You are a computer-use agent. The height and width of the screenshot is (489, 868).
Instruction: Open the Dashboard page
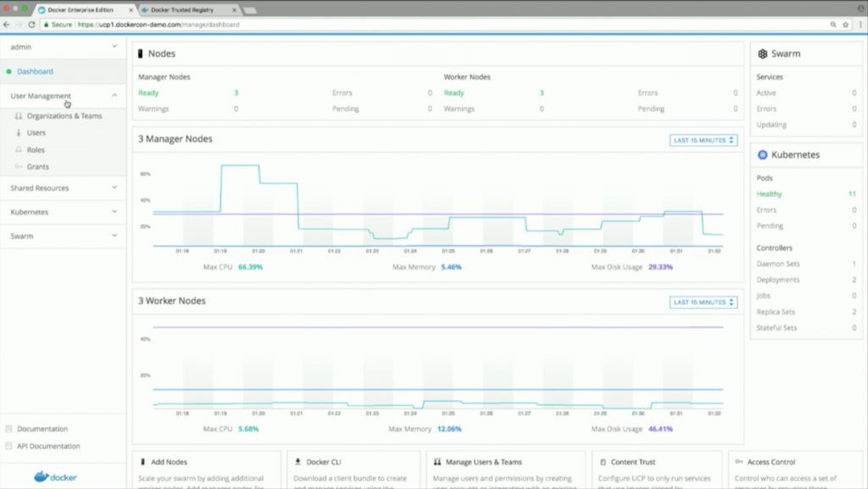point(35,71)
